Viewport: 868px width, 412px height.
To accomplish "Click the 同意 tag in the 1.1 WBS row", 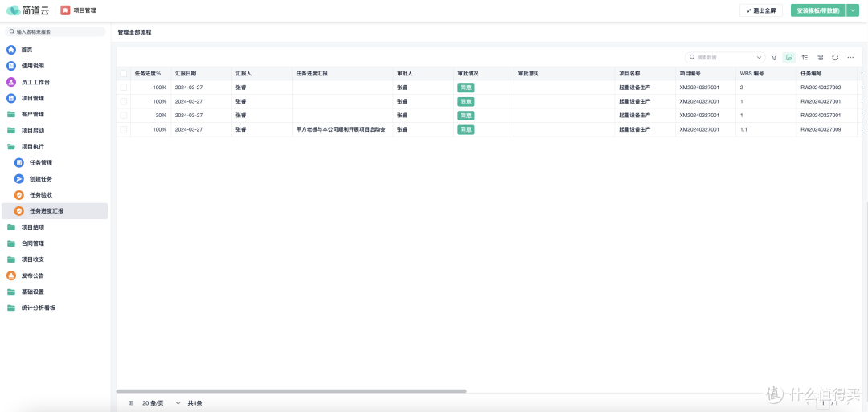I will 465,129.
